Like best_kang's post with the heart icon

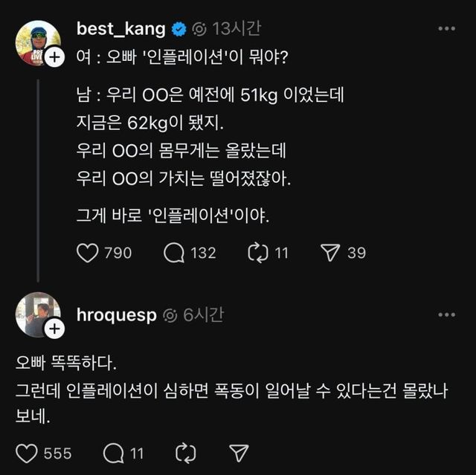click(x=88, y=253)
